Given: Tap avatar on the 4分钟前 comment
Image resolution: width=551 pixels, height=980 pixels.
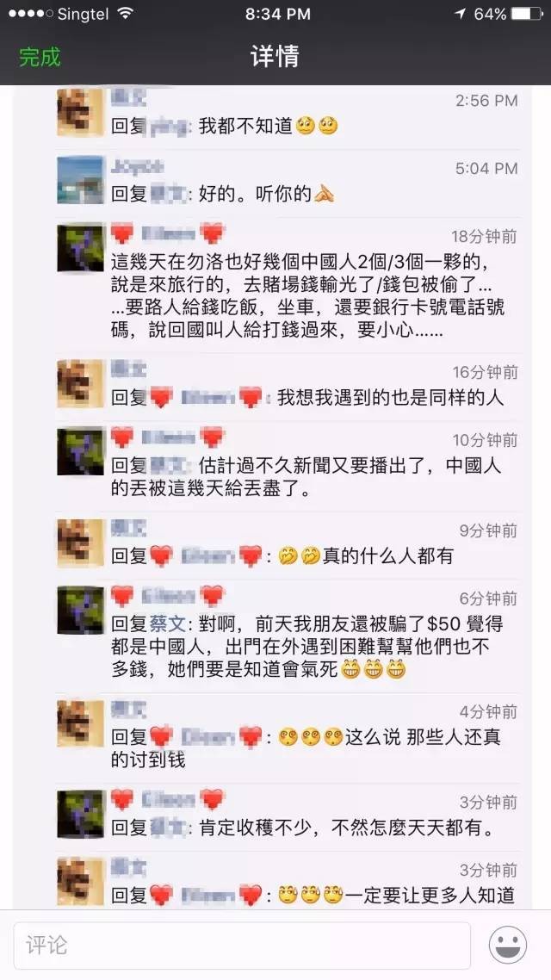Looking at the screenshot, I should click(80, 723).
